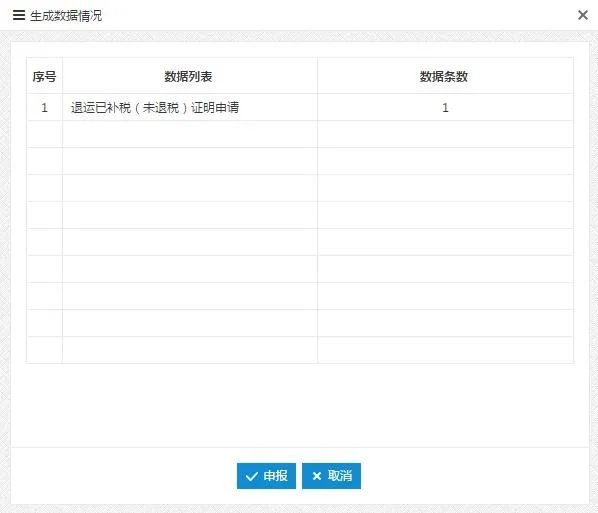Close the 生成数据情况 dialog with X

583,15
